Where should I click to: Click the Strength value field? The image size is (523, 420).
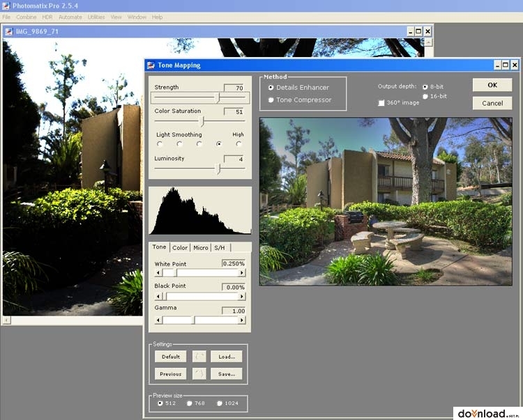click(x=234, y=88)
